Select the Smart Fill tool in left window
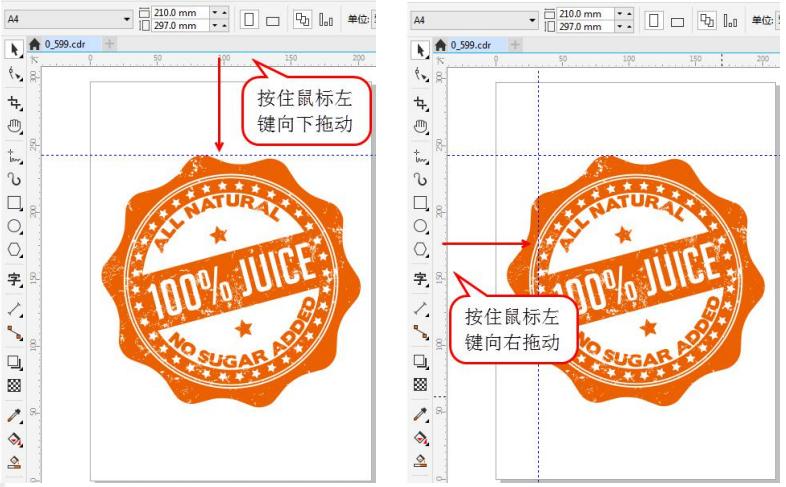786x487 pixels. 15,462
